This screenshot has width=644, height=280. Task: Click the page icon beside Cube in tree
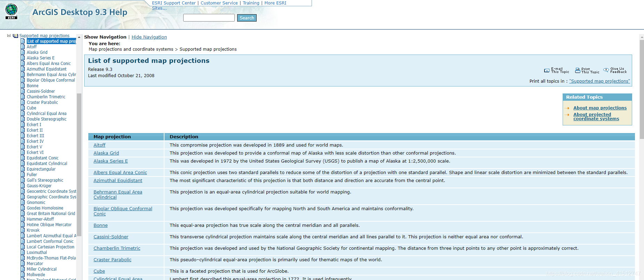coord(23,108)
